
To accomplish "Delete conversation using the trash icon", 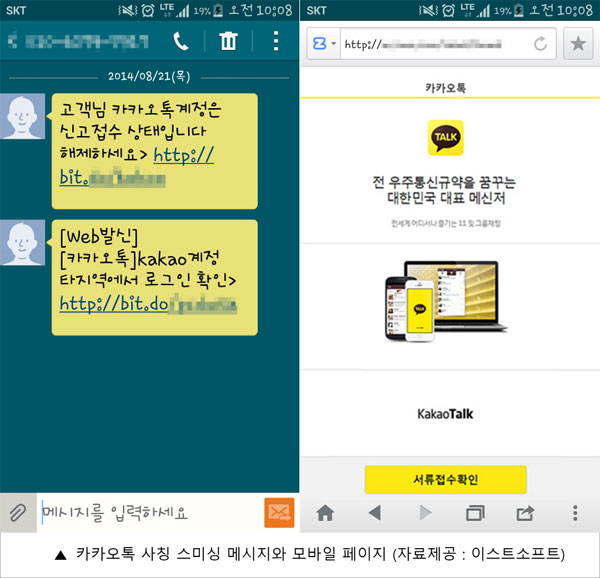I will coord(229,42).
